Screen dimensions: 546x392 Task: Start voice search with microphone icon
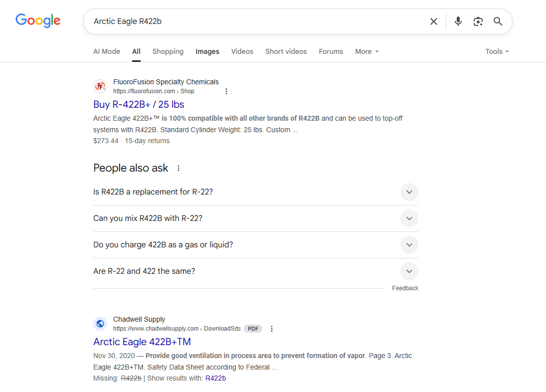click(458, 21)
